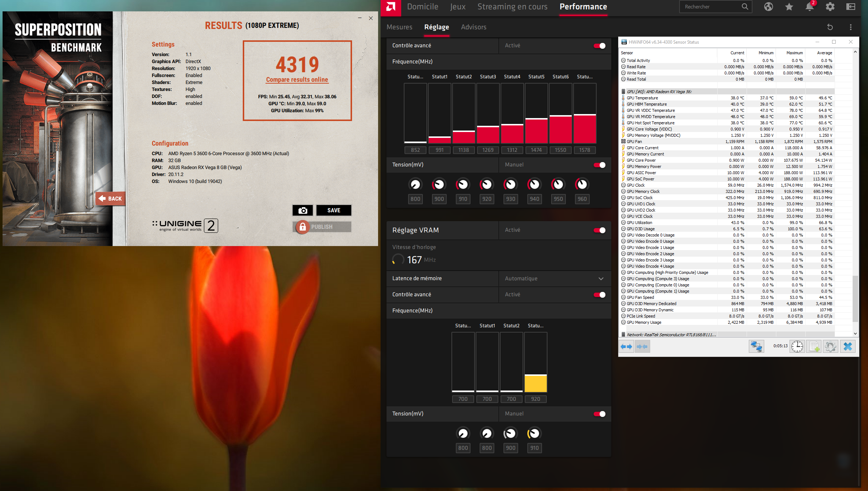Screen dimensions: 868x491
Task: Open HWiNFO remote network monitoring icon
Action: pos(756,347)
